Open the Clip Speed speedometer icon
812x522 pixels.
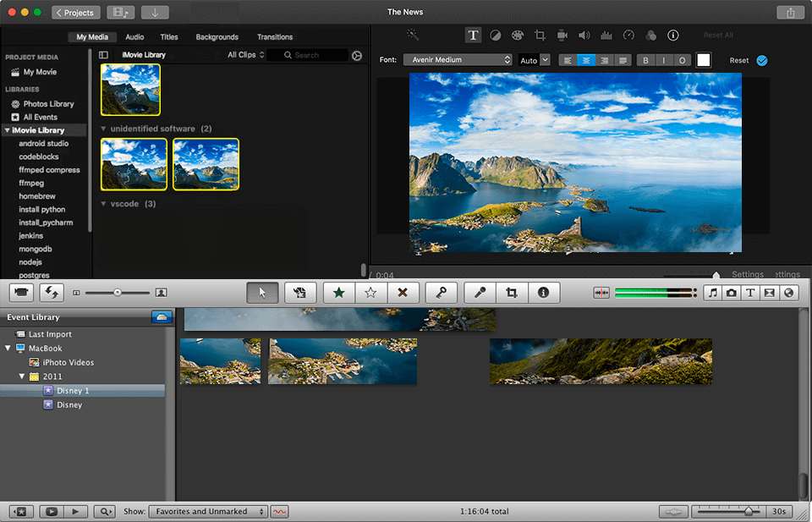628,35
